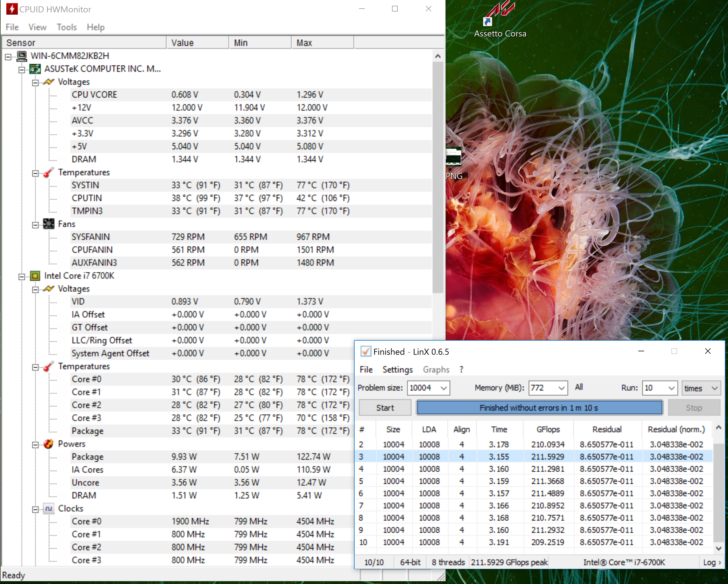This screenshot has height=584, width=728.
Task: Click the Log button in LinX status bar
Action: [x=711, y=562]
